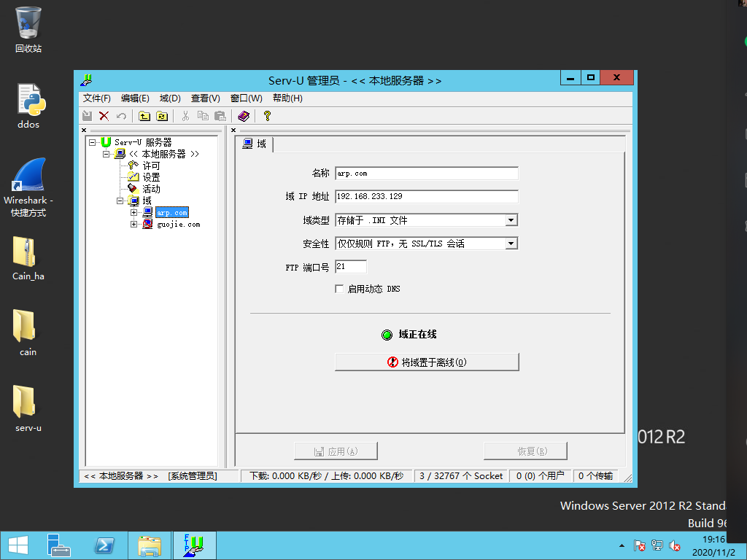
Task: Collapse the 本地服务器 tree node
Action: 107,154
